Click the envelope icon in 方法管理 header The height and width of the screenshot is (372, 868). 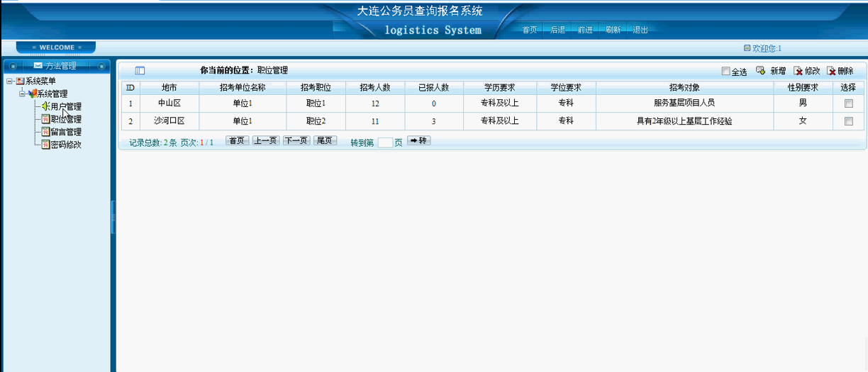tap(38, 66)
